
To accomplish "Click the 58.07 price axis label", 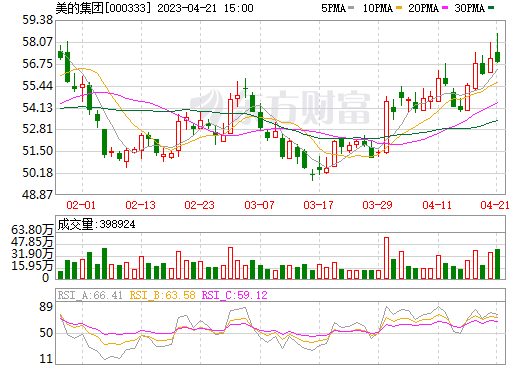I will (38, 42).
